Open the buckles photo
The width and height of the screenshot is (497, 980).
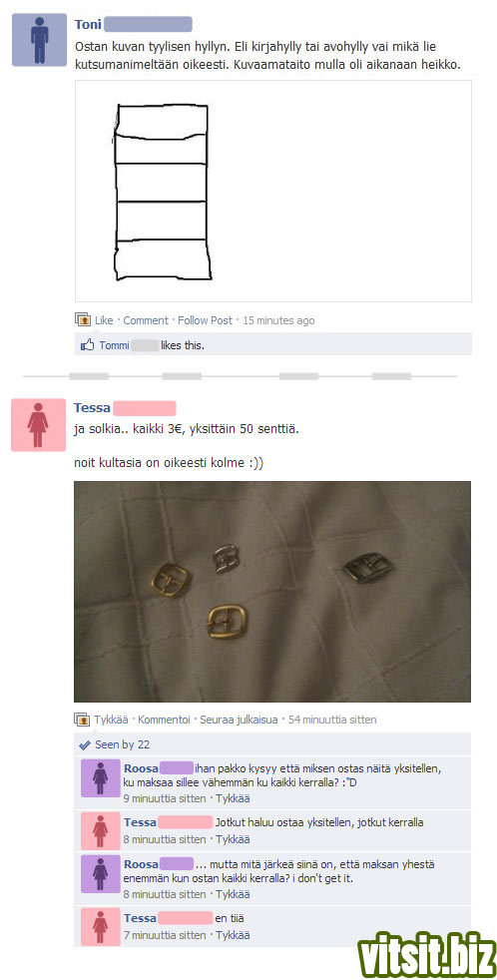271,591
